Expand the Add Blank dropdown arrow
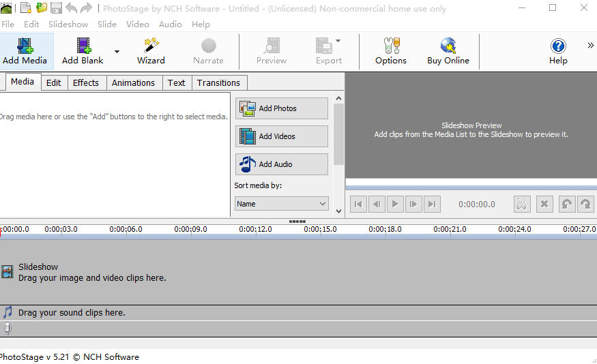This screenshot has height=364, width=597. click(117, 52)
